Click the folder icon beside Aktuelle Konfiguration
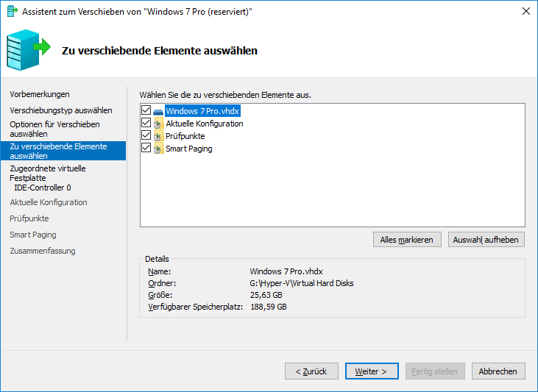 click(x=158, y=124)
